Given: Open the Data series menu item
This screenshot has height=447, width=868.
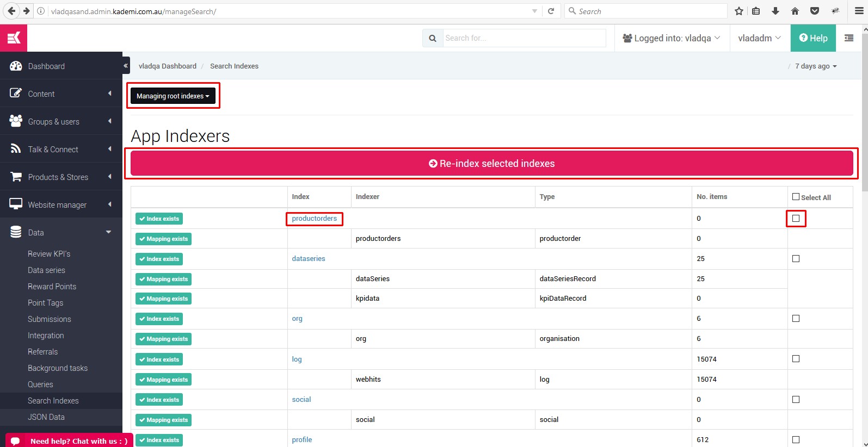Looking at the screenshot, I should click(x=46, y=270).
